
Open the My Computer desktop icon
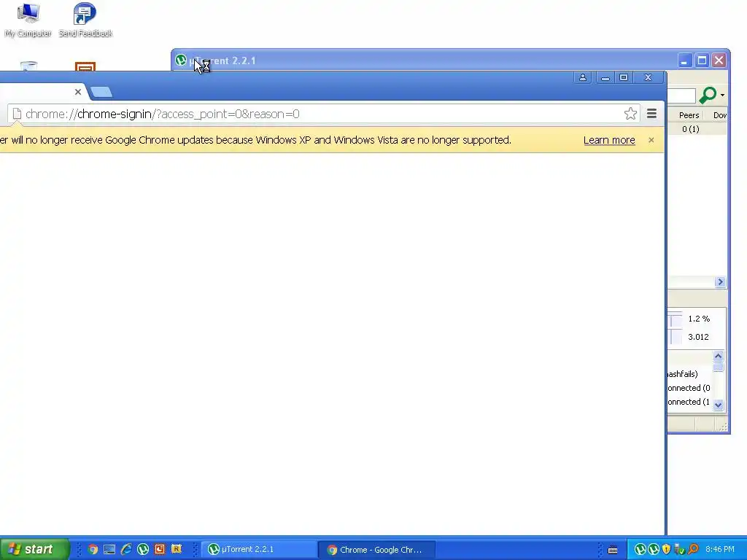[28, 20]
